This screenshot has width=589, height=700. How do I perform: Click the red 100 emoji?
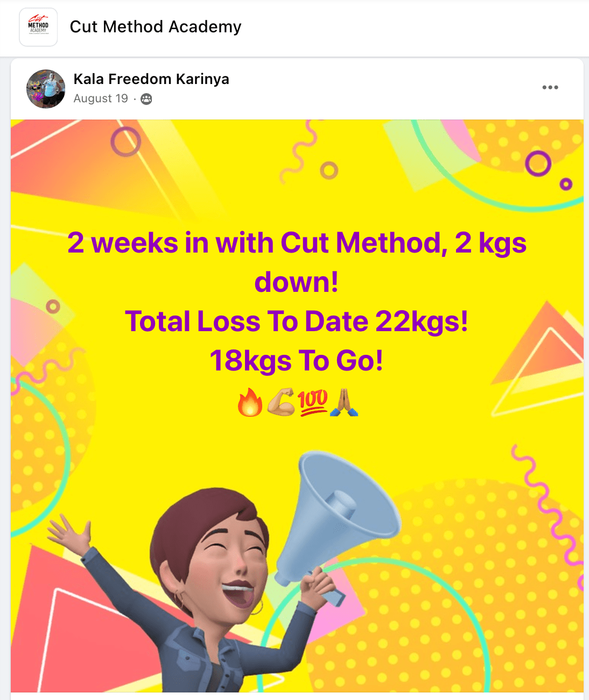click(x=313, y=403)
